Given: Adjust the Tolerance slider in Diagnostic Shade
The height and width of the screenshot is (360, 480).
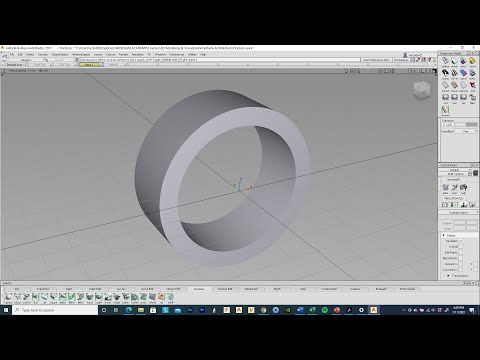Looking at the screenshot, I should tap(466, 124).
